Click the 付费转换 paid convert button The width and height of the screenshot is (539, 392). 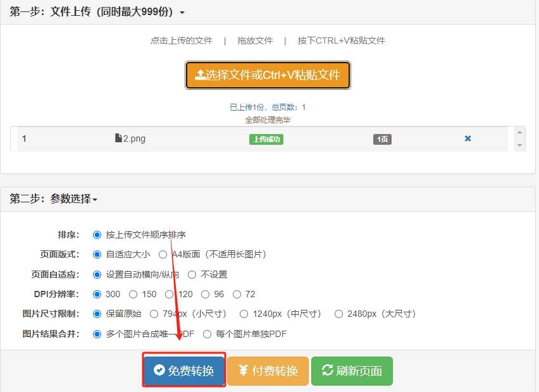268,372
